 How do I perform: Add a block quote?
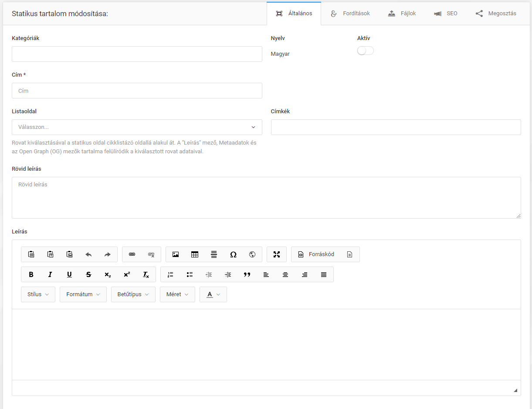coord(247,274)
